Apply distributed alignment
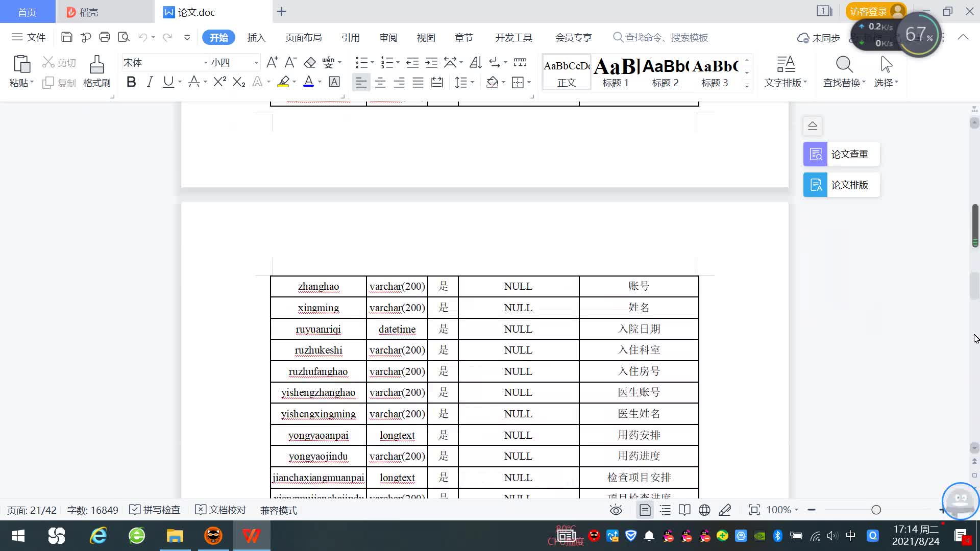This screenshot has width=980, height=551. (x=437, y=82)
